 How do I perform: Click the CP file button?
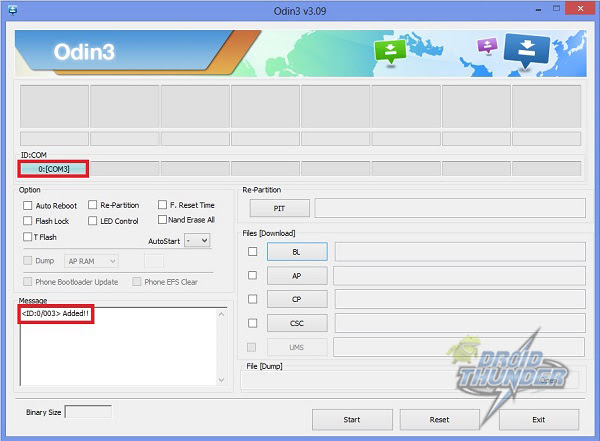(297, 299)
